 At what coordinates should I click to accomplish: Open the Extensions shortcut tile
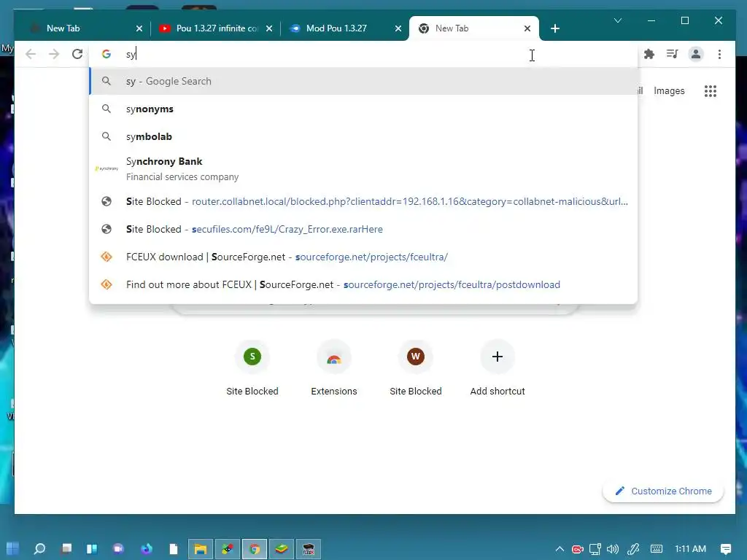click(334, 369)
